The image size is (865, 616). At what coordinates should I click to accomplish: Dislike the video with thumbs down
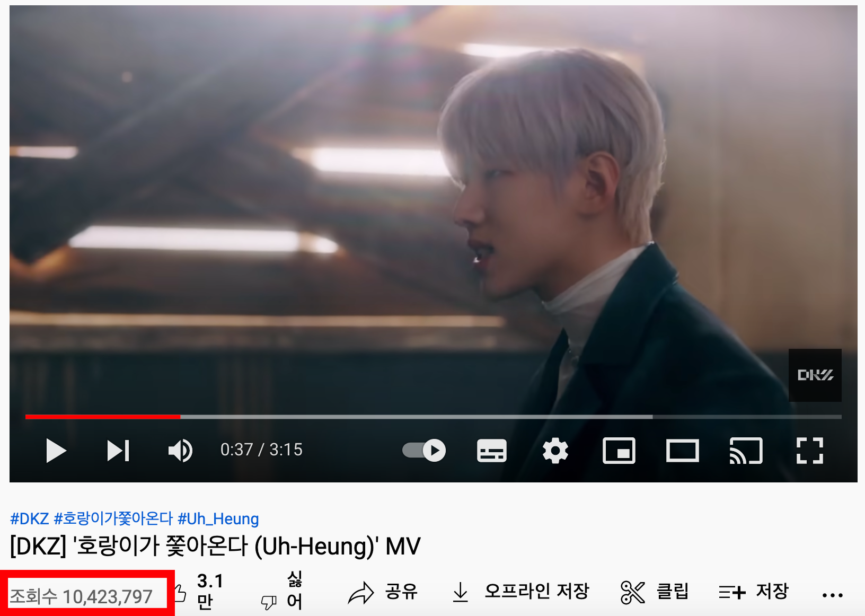pos(281,592)
